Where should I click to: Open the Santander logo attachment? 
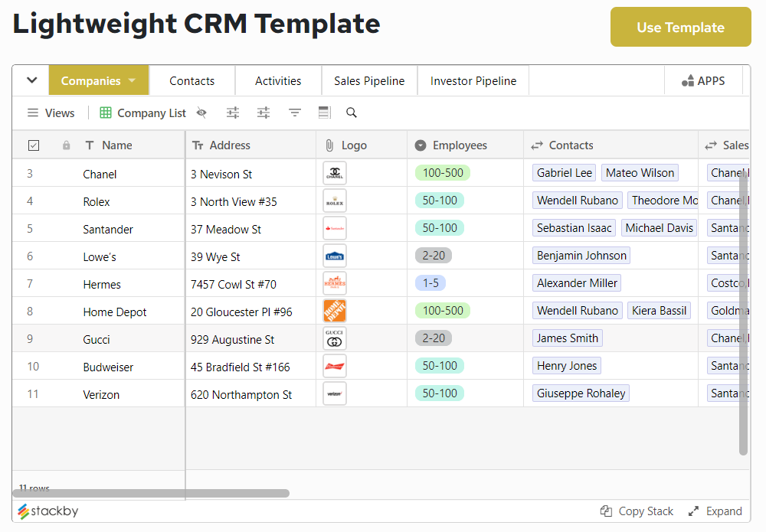tap(335, 228)
